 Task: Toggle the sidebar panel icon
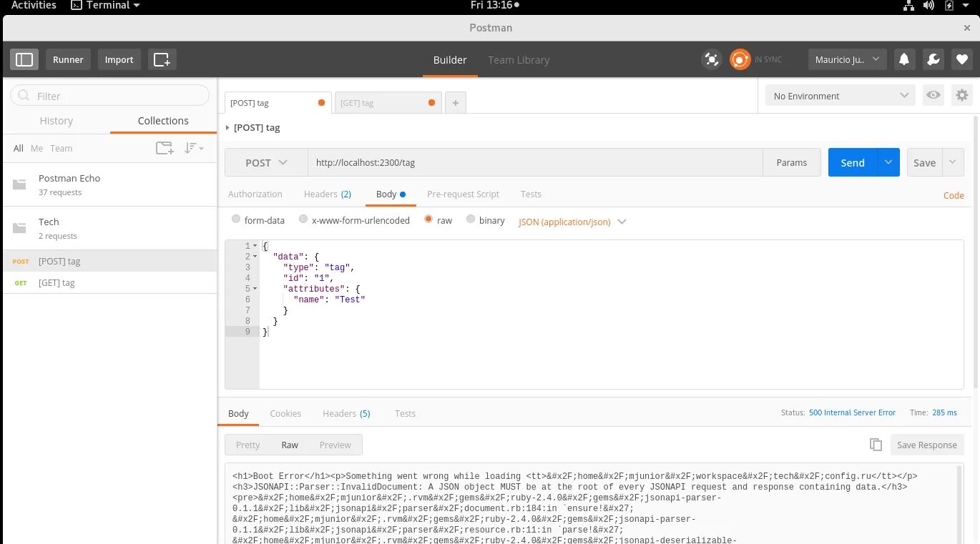(24, 59)
